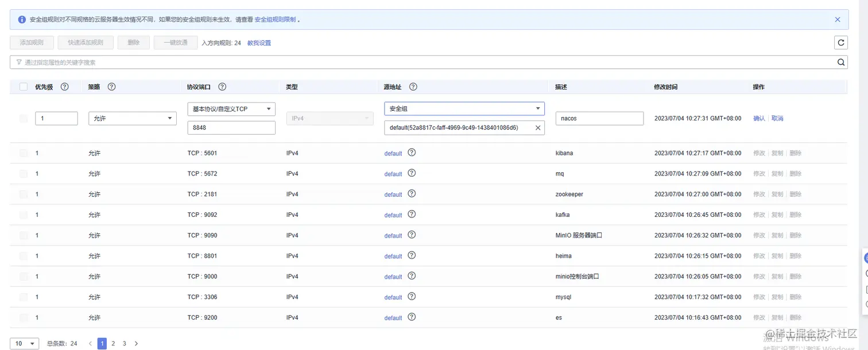The height and width of the screenshot is (350, 868).
Task: Open the 安全组规则限制 link
Action: click(276, 20)
